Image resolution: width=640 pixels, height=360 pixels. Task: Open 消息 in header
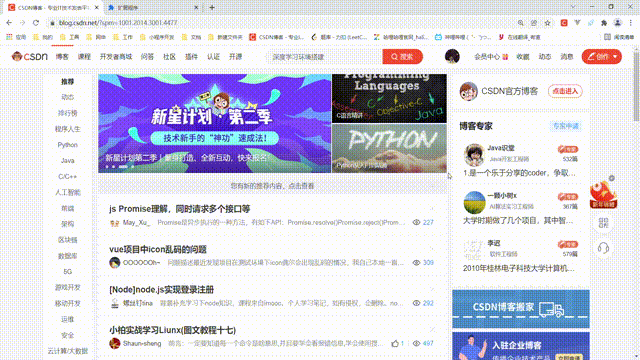point(567,57)
